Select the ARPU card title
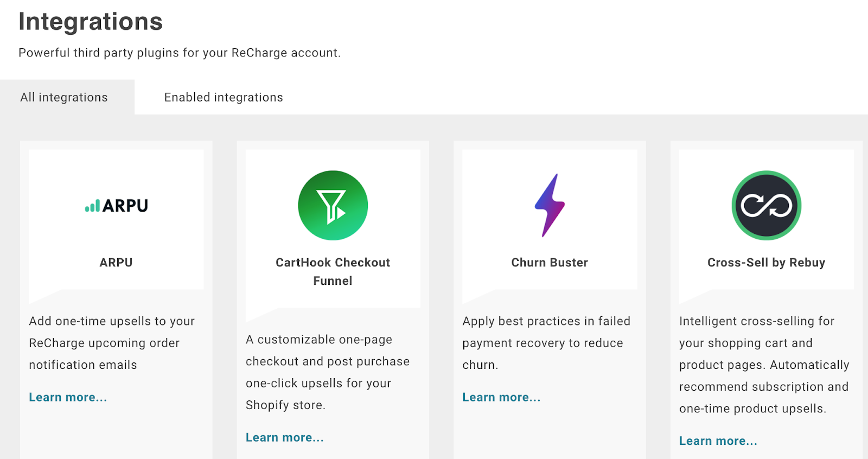Viewport: 868px width, 459px height. pyautogui.click(x=116, y=263)
